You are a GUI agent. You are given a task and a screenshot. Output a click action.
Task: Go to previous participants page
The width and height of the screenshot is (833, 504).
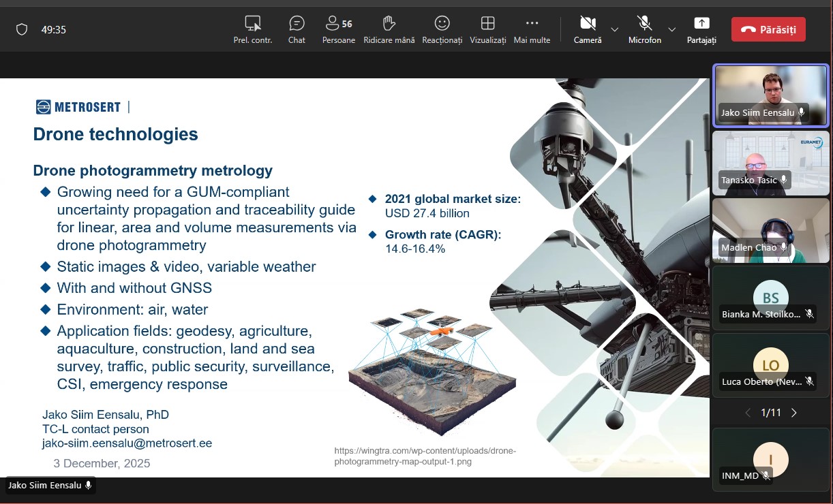point(748,413)
